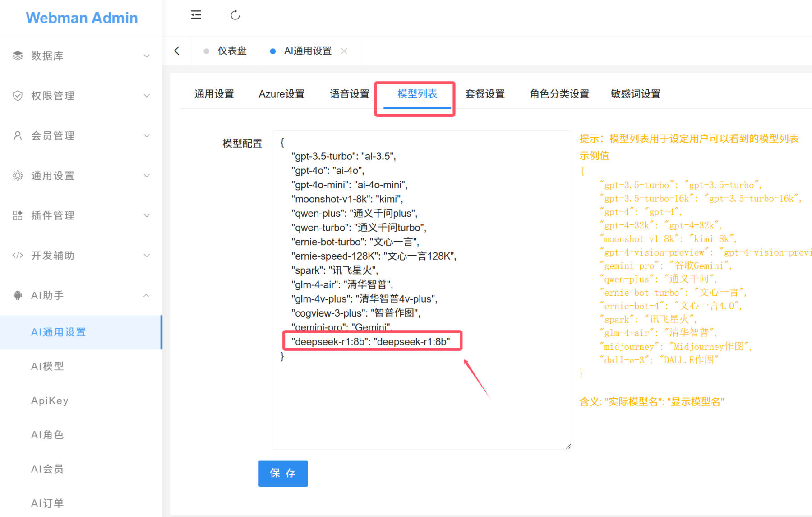Image resolution: width=812 pixels, height=517 pixels.
Task: Open the 通用设置 settings tab
Action: click(214, 94)
